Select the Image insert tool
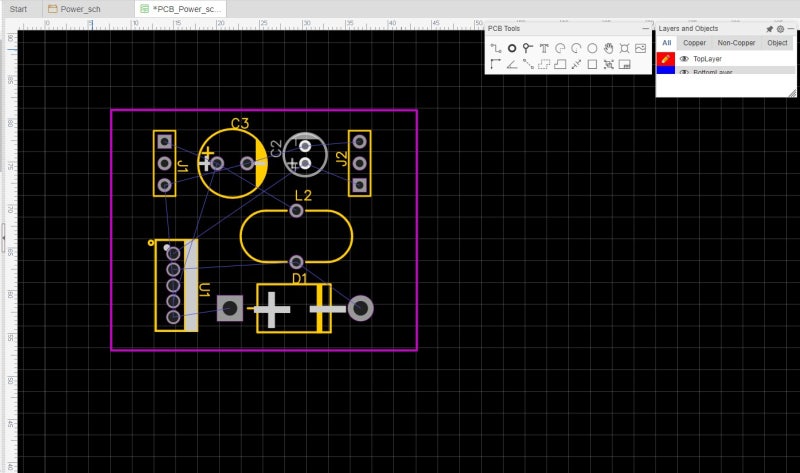The height and width of the screenshot is (473, 800). (641, 48)
